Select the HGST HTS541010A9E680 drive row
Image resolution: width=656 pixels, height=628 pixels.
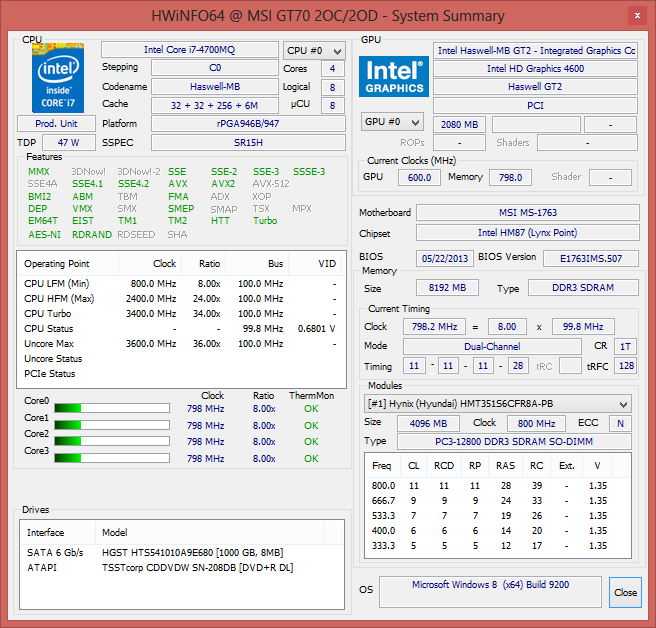[x=182, y=553]
